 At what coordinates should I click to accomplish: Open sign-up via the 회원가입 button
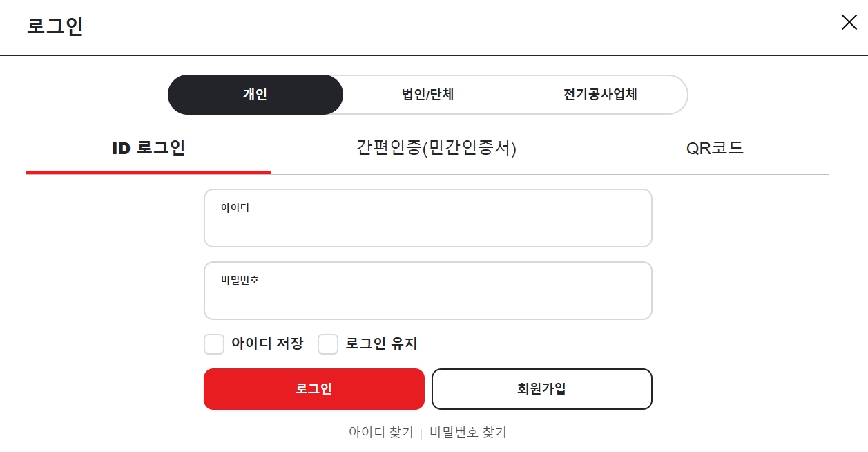[542, 389]
